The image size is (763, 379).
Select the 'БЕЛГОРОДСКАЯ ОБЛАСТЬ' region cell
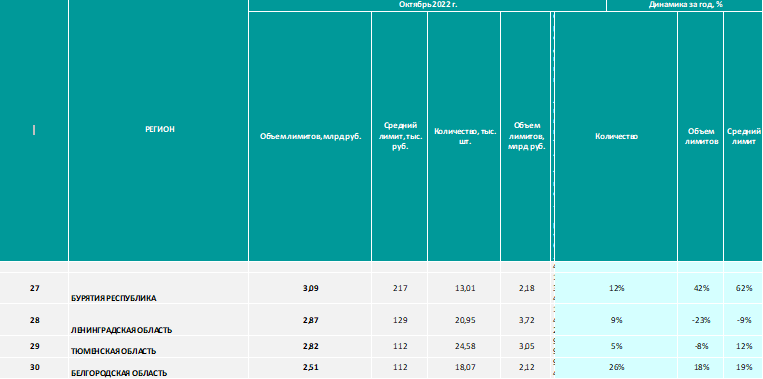point(159,368)
